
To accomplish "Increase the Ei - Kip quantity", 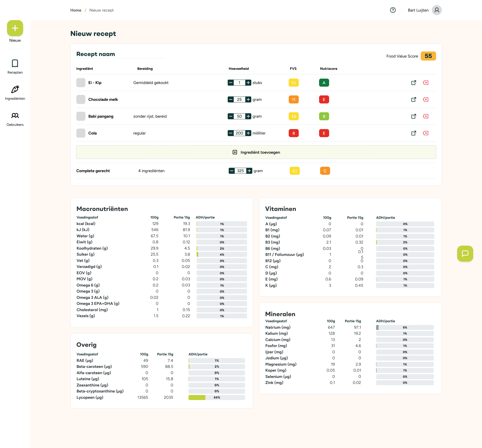I will coord(248,83).
